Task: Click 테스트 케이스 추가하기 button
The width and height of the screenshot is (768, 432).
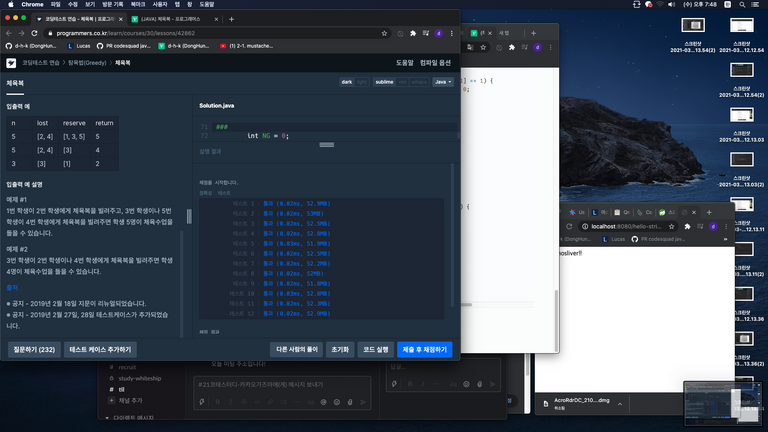Action: pos(100,350)
